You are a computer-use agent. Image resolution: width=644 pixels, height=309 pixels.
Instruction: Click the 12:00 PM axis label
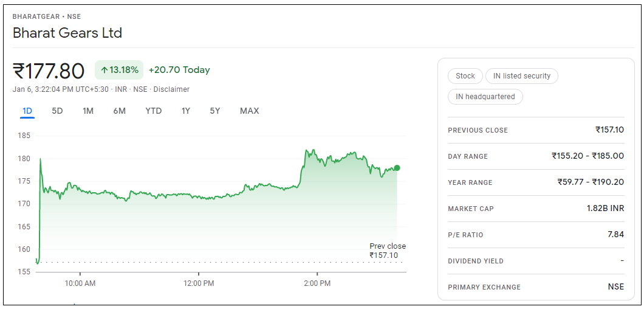(x=199, y=283)
